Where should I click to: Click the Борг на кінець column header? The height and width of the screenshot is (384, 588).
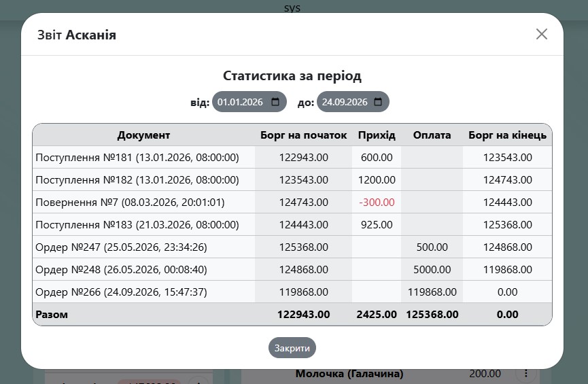point(507,135)
